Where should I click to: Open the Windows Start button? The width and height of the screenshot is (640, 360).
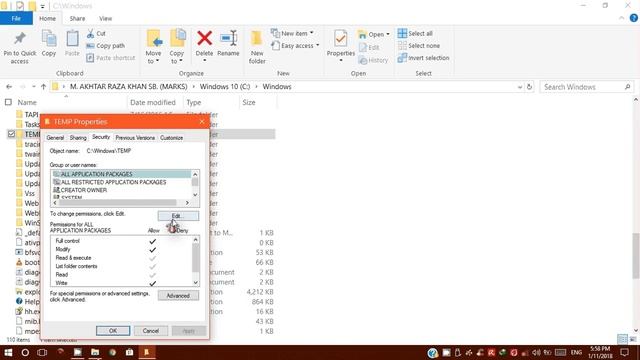(8, 352)
